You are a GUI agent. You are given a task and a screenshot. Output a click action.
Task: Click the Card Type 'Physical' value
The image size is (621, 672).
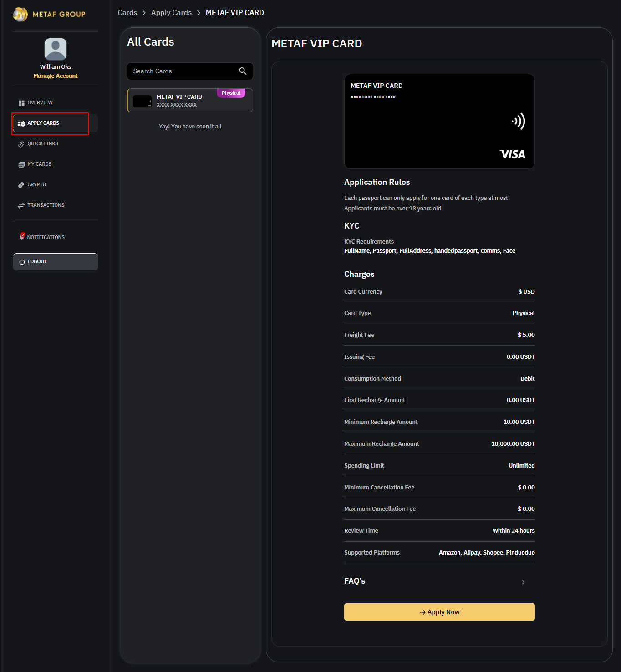coord(524,313)
